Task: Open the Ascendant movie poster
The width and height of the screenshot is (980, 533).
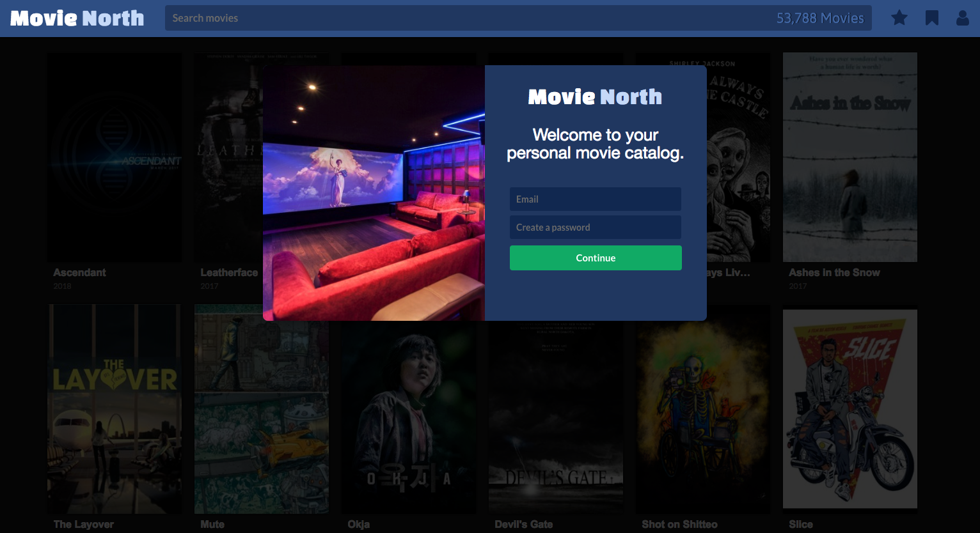Action: coord(114,157)
